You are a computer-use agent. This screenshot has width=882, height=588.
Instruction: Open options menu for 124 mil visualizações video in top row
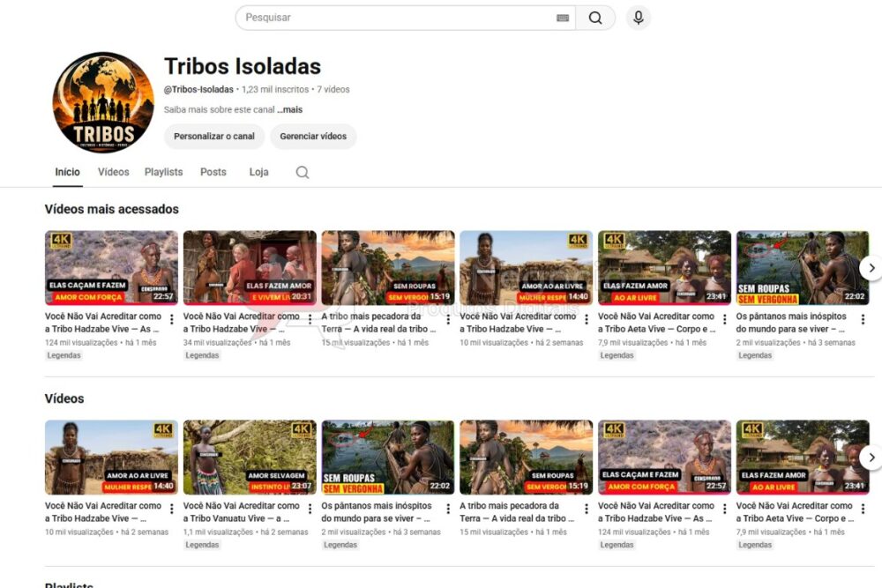(172, 319)
